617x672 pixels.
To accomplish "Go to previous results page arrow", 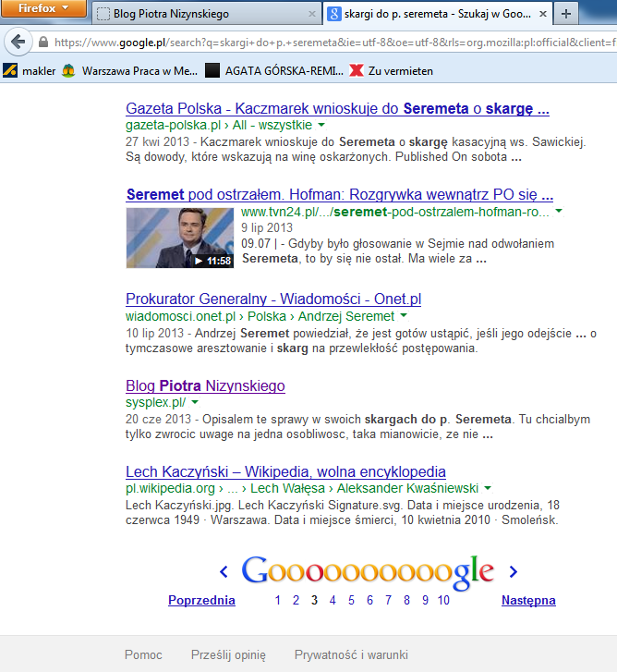I will click(x=224, y=571).
